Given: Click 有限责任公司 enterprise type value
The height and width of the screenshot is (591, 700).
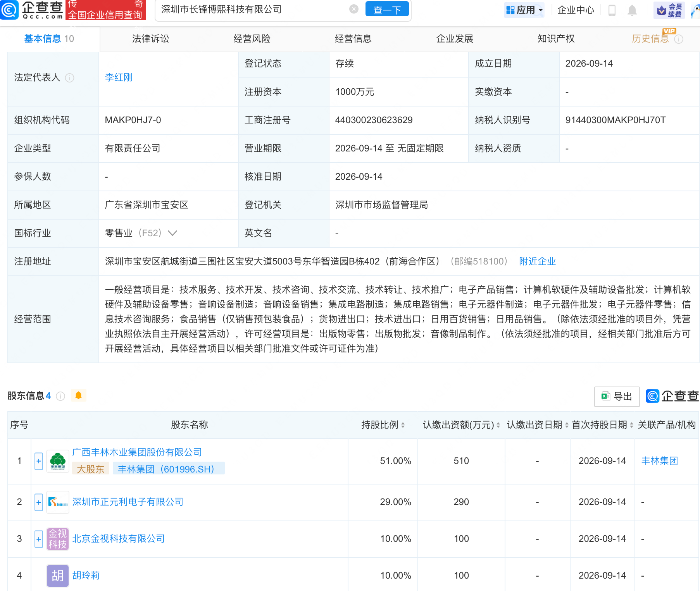Looking at the screenshot, I should 133,148.
